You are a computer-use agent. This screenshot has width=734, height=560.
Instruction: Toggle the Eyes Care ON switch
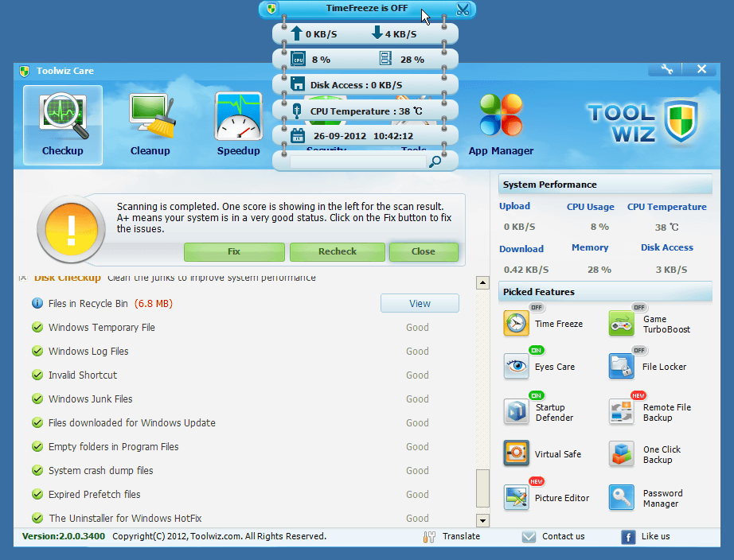[x=537, y=350]
